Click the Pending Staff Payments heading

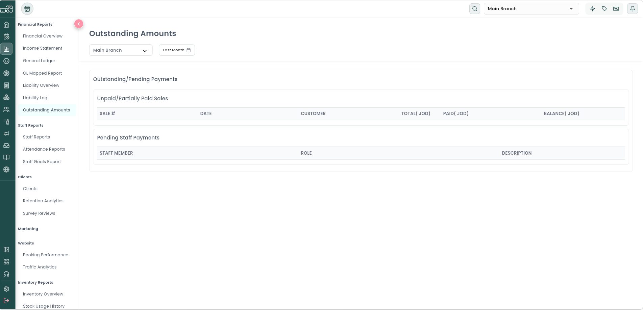[x=128, y=138]
